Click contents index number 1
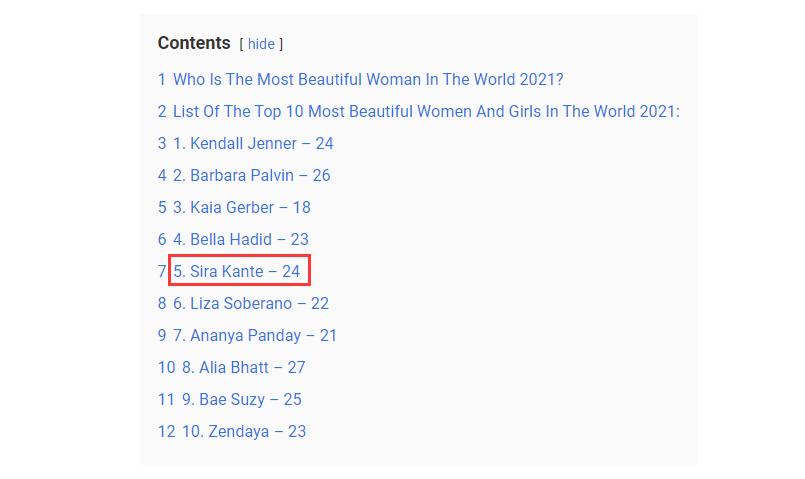The image size is (805, 479). coord(161,80)
